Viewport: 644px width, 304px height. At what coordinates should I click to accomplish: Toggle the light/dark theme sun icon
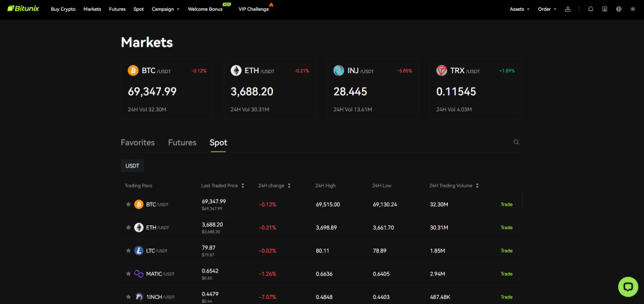633,9
